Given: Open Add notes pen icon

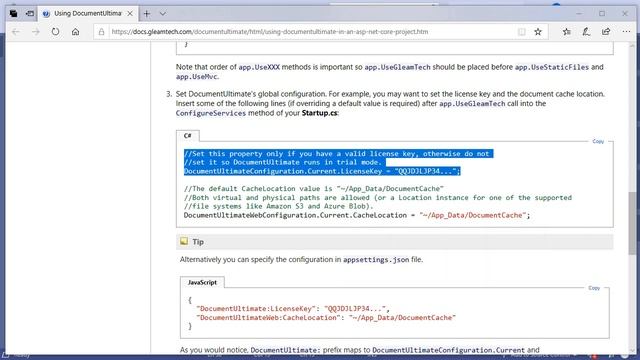Looking at the screenshot, I should pos(586,32).
